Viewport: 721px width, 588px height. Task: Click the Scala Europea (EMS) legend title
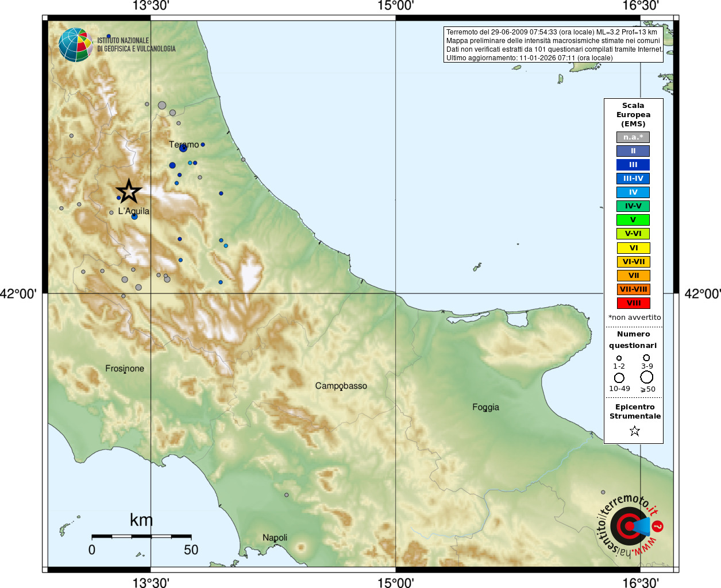point(633,115)
